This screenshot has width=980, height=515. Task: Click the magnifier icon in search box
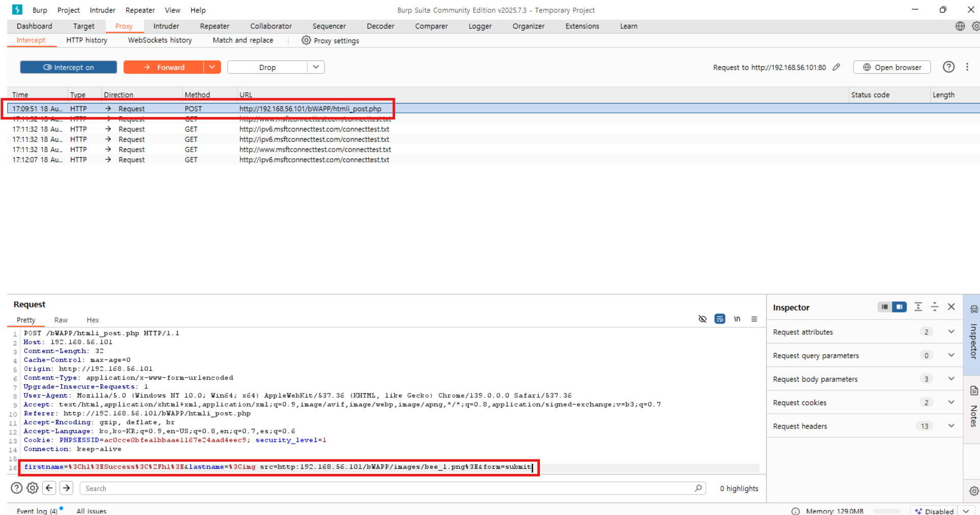tap(698, 488)
